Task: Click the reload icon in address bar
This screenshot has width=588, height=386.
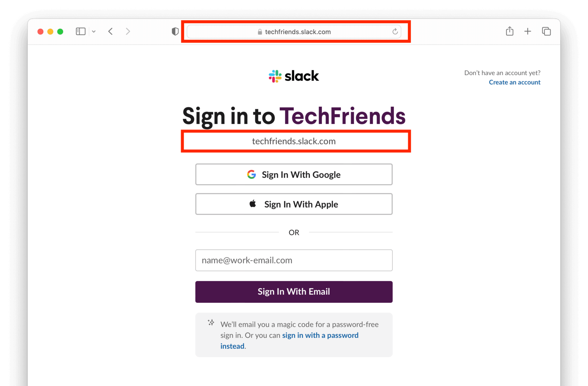Action: click(x=395, y=32)
